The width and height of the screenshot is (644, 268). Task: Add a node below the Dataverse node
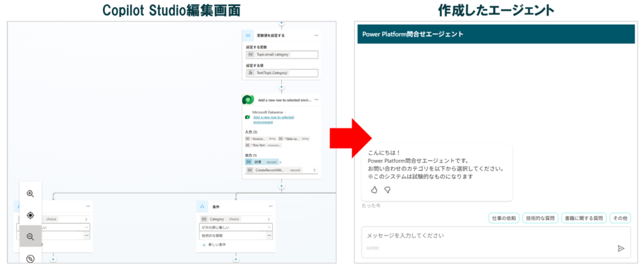point(281,186)
